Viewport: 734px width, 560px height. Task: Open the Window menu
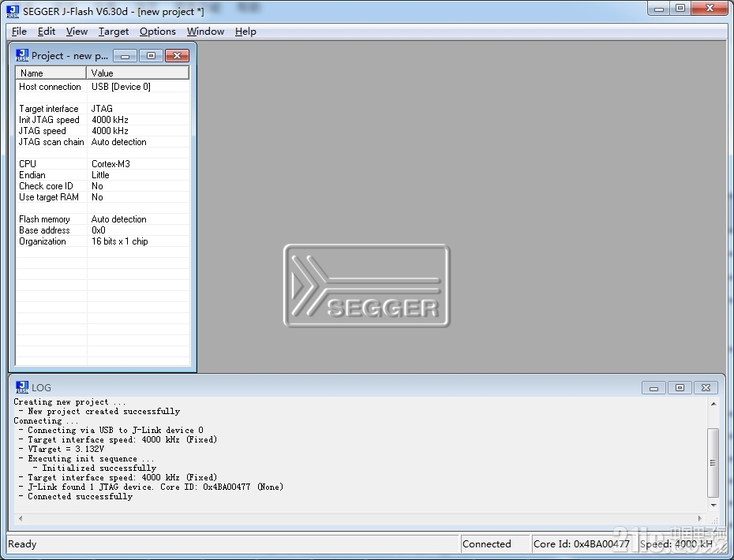pyautogui.click(x=205, y=32)
